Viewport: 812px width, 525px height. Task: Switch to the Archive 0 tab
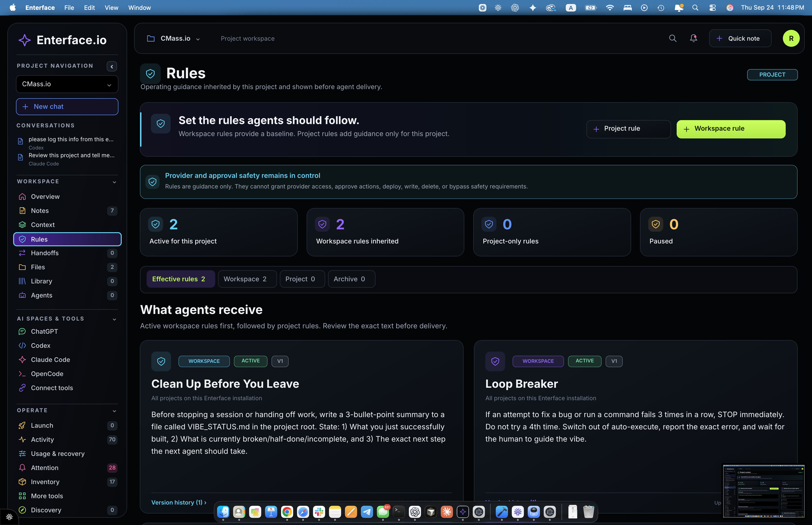[351, 279]
